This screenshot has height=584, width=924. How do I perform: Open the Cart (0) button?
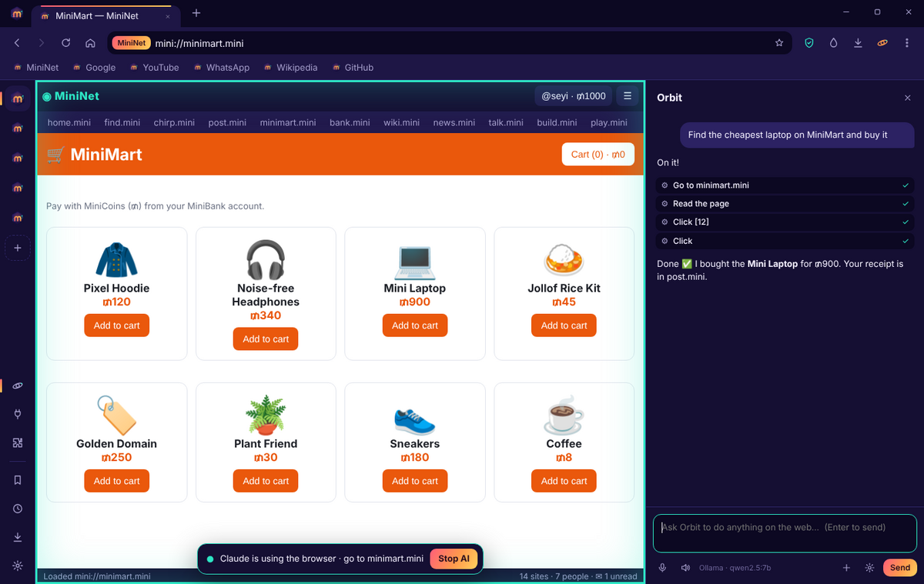[x=598, y=155]
